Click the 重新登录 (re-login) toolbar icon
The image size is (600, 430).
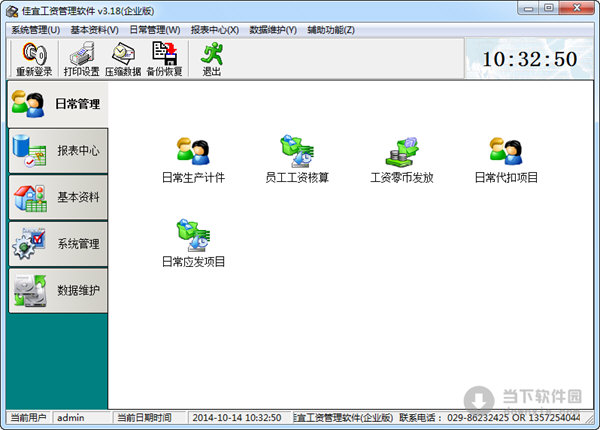point(34,59)
